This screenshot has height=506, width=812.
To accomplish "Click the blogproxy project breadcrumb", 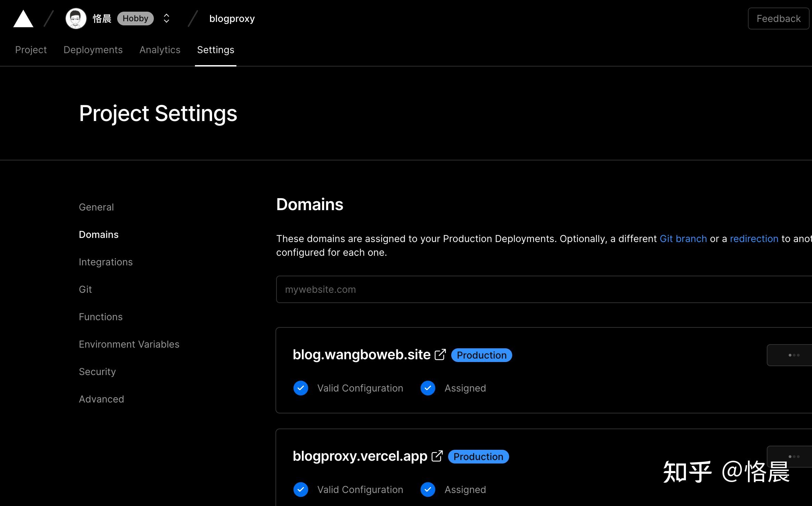I will 232,19.
